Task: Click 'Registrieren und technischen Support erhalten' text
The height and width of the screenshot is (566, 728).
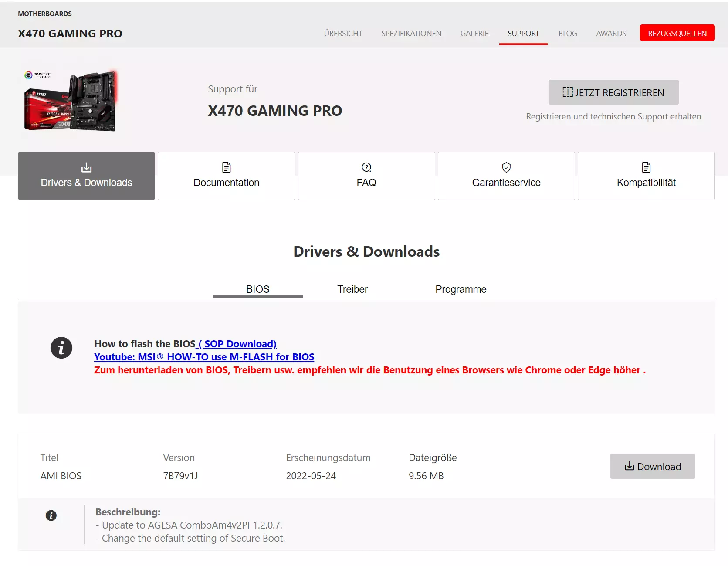Action: (613, 116)
